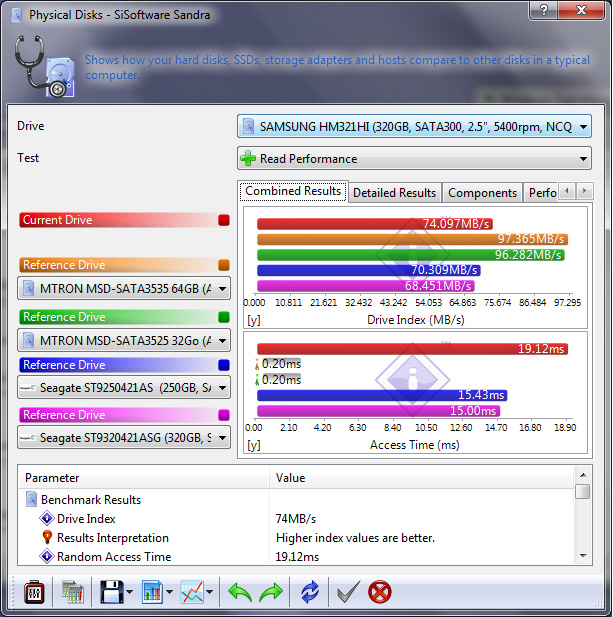Switch to the Components tab
613x617 pixels.
[482, 193]
